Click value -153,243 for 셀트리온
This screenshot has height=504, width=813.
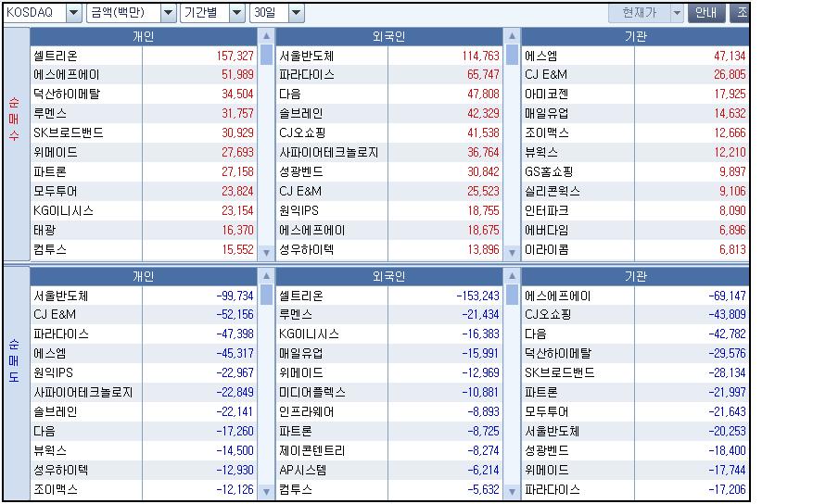click(477, 296)
